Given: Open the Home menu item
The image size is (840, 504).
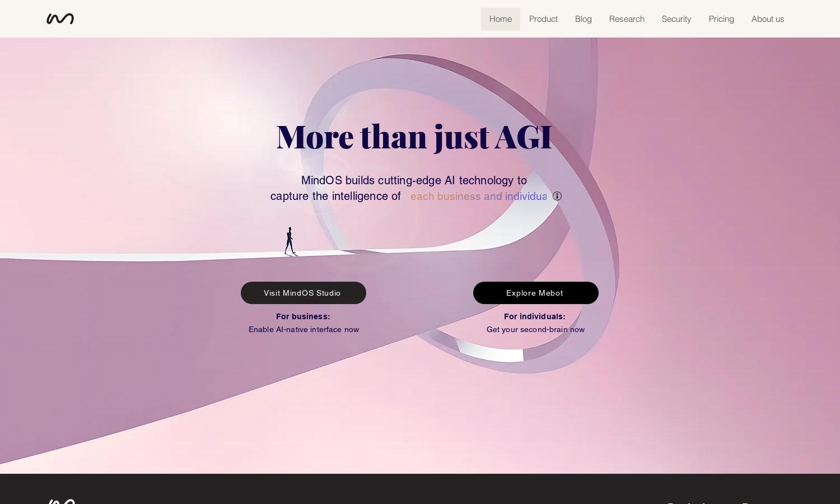Looking at the screenshot, I should pos(501,19).
